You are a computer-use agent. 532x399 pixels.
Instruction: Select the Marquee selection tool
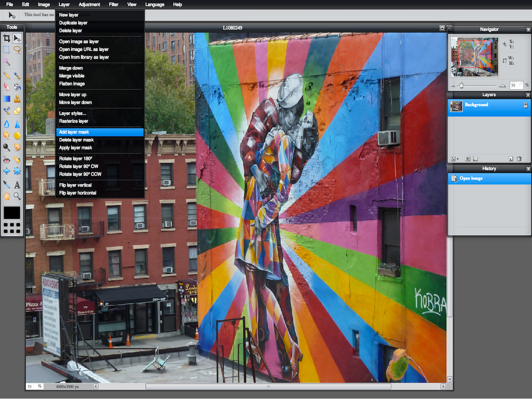coord(7,50)
